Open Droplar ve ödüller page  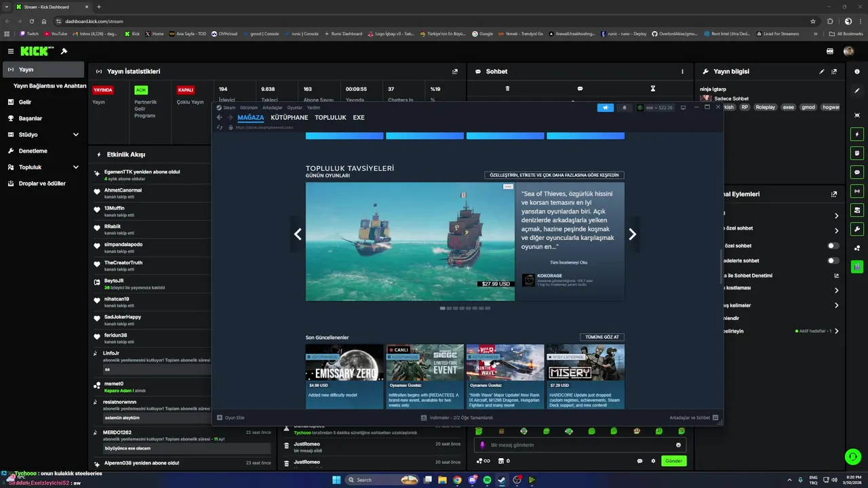(42, 184)
